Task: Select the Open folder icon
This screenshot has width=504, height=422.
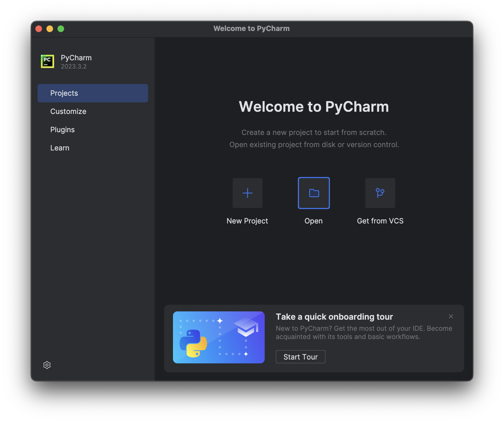Action: click(313, 193)
